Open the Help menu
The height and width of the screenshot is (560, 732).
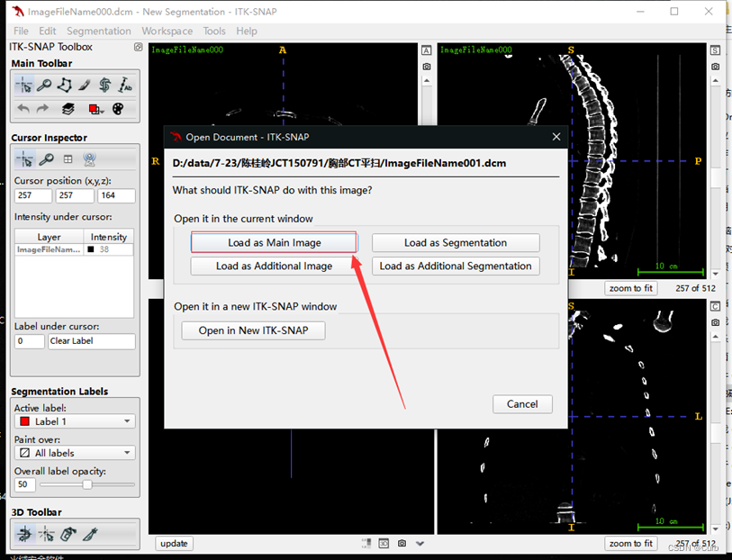point(247,32)
